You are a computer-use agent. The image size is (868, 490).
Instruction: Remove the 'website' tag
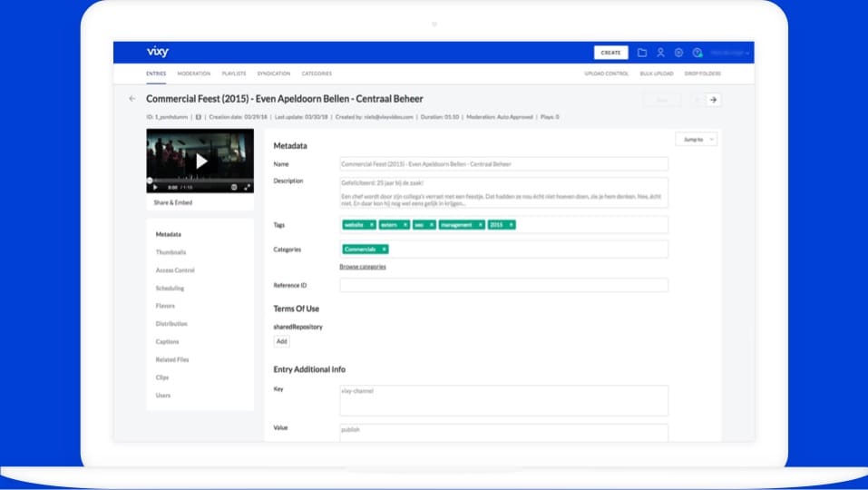coord(372,225)
